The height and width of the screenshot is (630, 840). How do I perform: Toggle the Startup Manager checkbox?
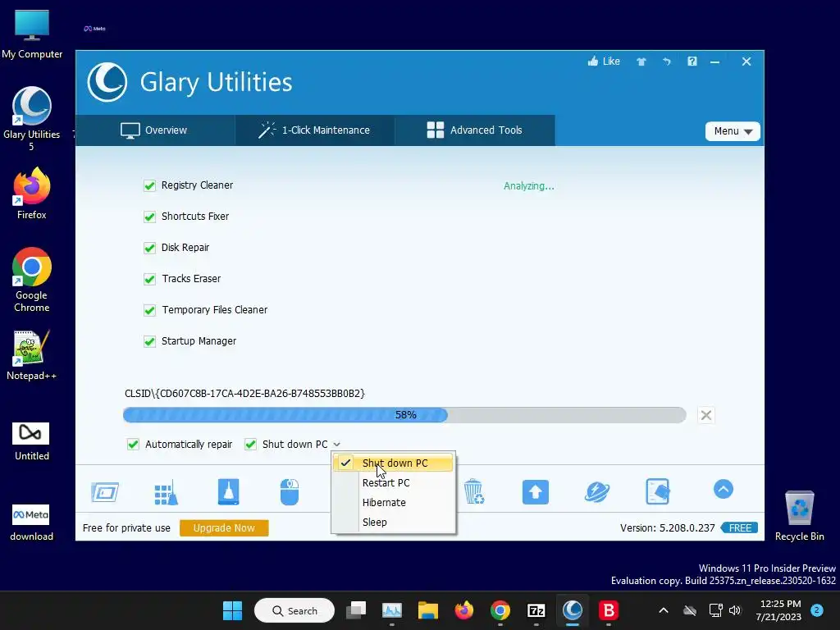[149, 341]
